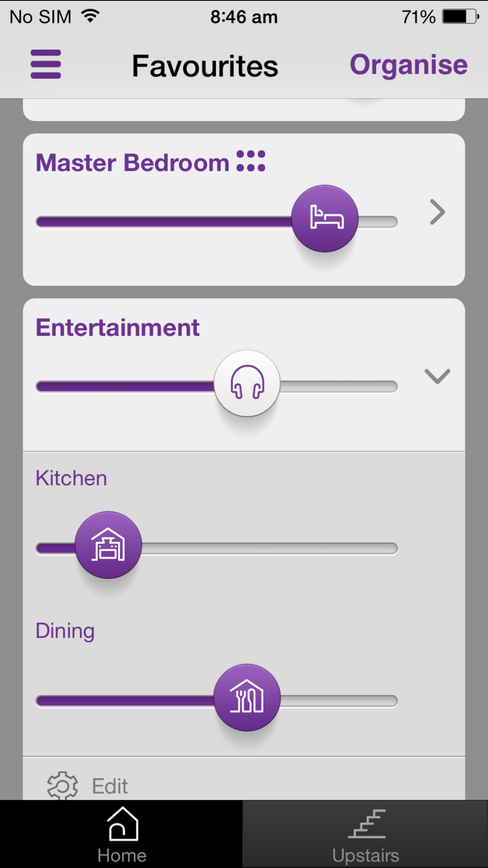Tap the Master Bedroom title label
The height and width of the screenshot is (868, 488).
pos(132,163)
